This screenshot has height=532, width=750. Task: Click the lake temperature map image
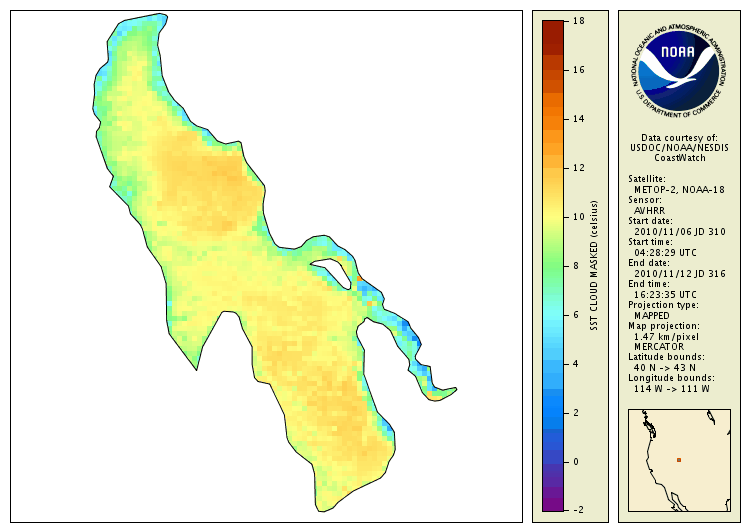266,266
